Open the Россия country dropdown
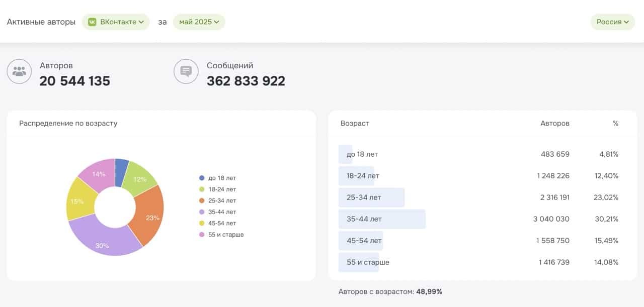 pyautogui.click(x=613, y=22)
